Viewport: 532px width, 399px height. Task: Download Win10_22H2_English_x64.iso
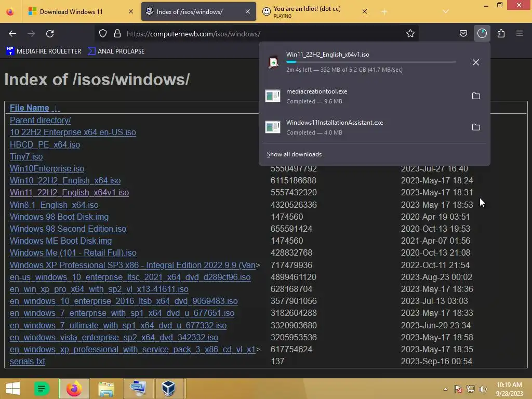point(65,180)
